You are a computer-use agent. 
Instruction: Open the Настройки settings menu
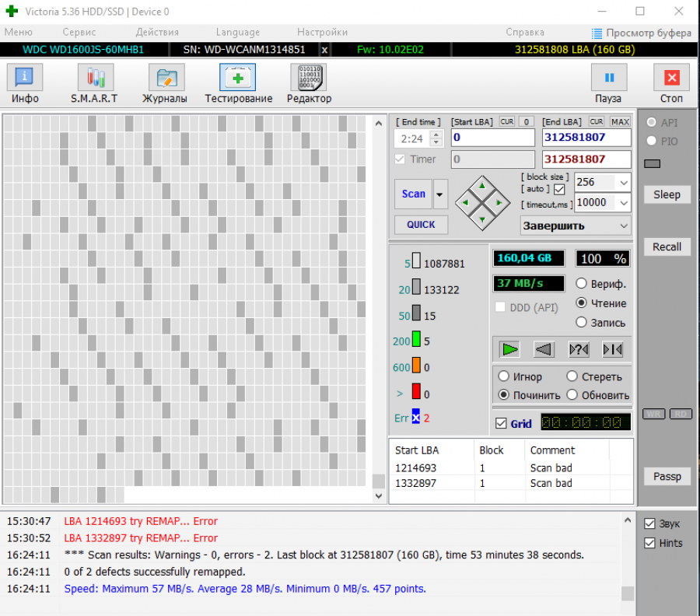[x=322, y=32]
